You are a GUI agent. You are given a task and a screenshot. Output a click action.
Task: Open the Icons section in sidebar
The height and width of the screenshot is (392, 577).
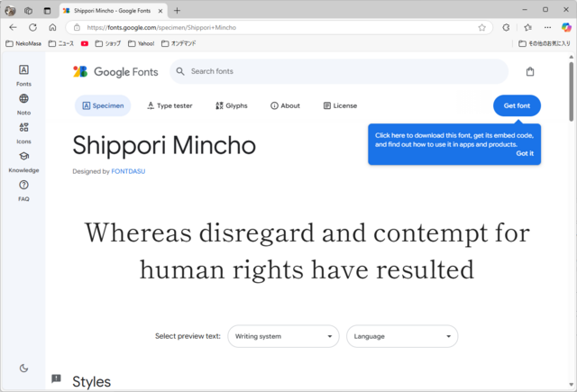coord(23,132)
